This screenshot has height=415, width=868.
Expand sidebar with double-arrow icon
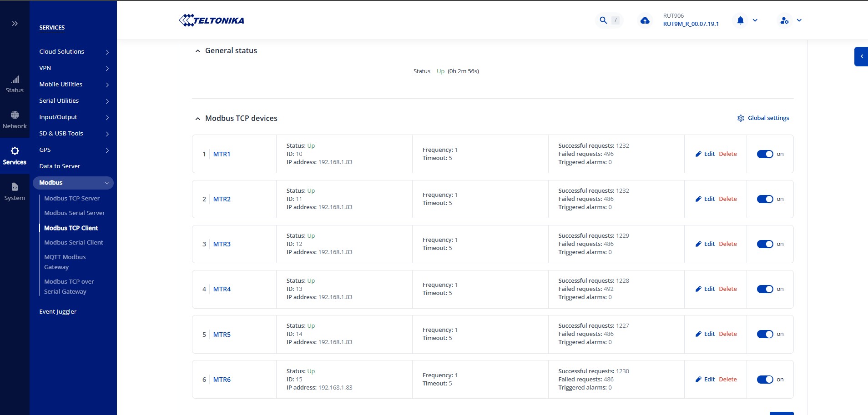pyautogui.click(x=15, y=24)
